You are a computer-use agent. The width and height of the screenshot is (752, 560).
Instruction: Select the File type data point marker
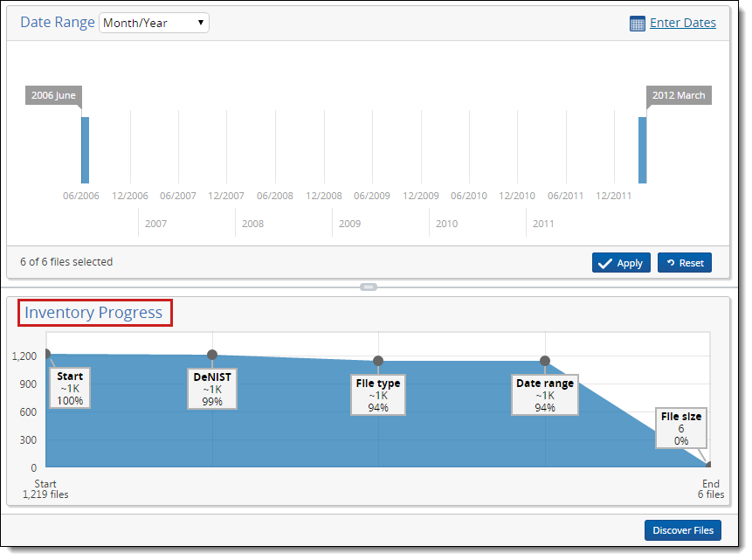point(378,361)
